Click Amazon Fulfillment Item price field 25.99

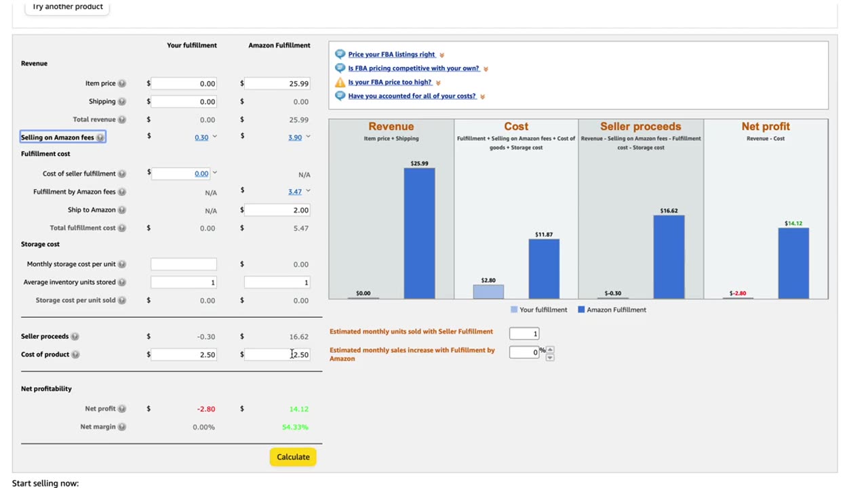coord(277,83)
